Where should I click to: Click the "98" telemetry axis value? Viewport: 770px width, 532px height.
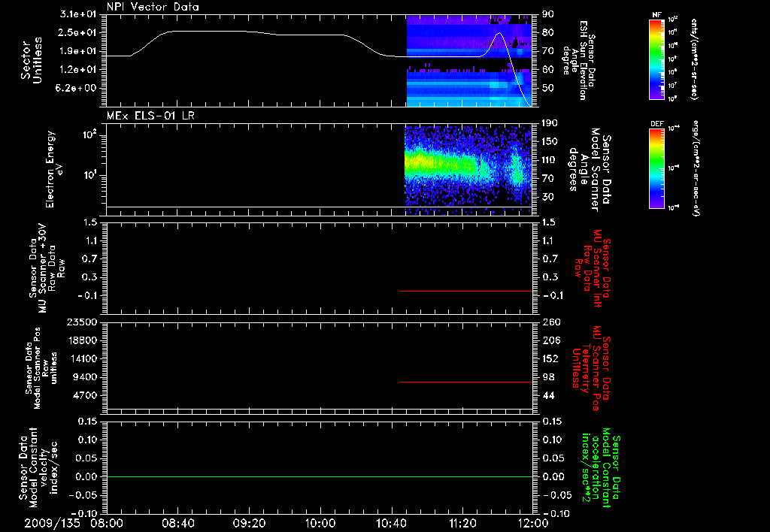pyautogui.click(x=548, y=377)
